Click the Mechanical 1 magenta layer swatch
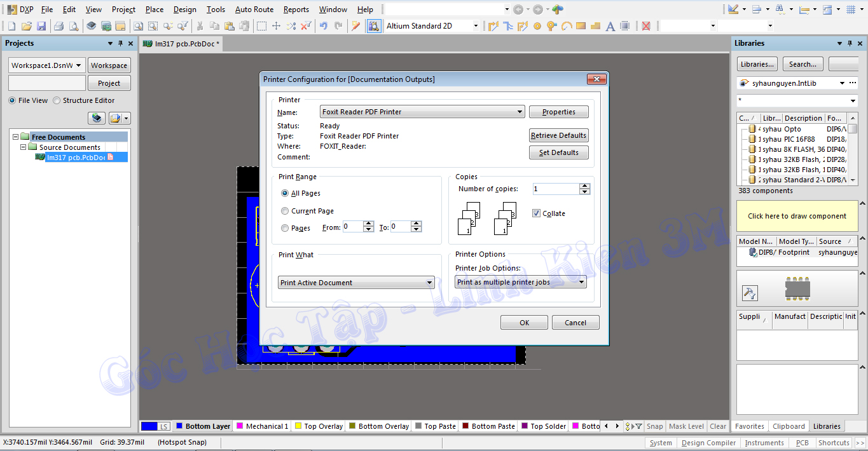 (240, 426)
